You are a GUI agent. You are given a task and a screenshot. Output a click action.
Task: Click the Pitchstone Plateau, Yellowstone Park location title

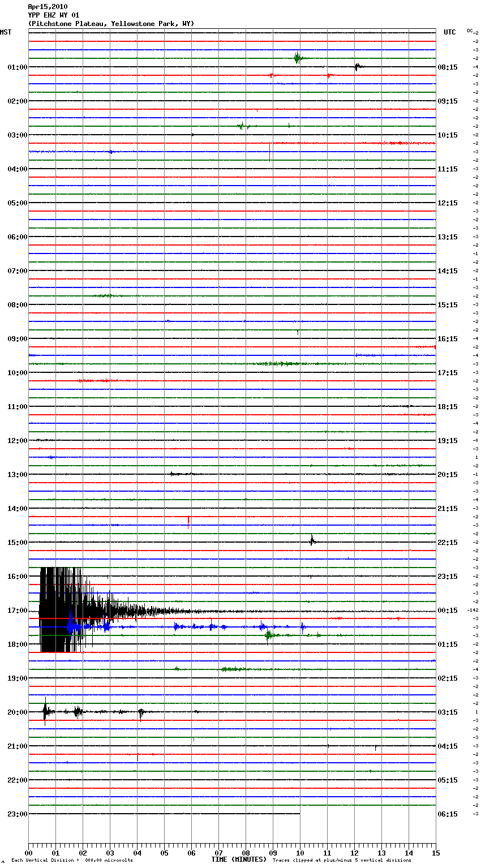[111, 24]
